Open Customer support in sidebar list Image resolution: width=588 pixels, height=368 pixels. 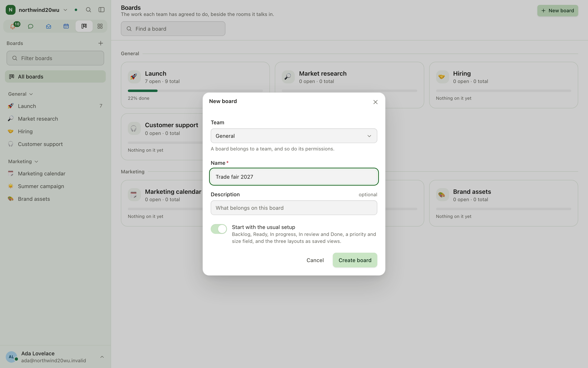point(55,144)
